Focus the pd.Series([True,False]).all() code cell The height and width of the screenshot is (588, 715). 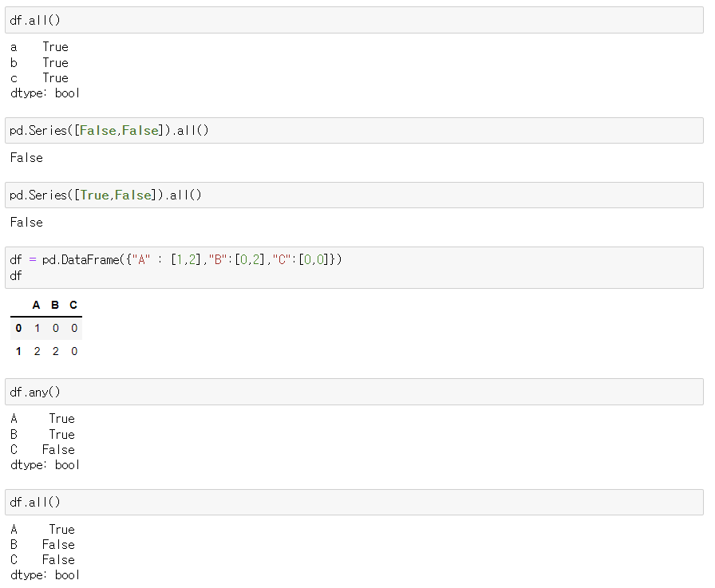point(354,195)
